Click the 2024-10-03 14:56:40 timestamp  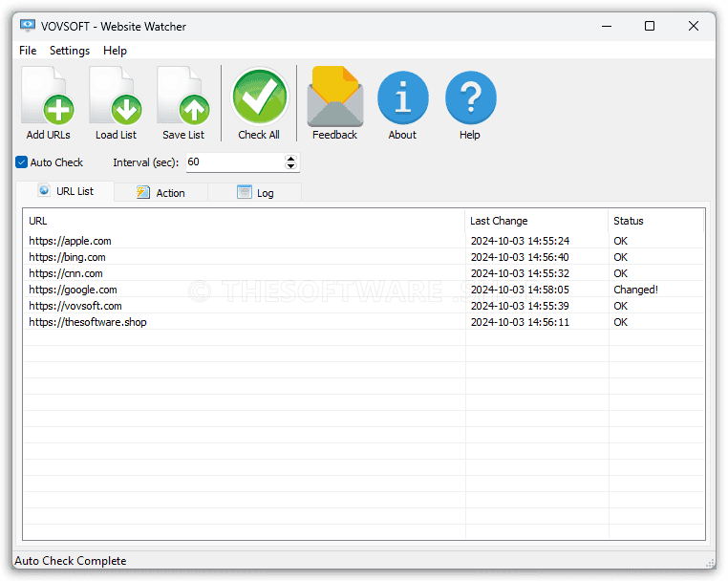[520, 257]
